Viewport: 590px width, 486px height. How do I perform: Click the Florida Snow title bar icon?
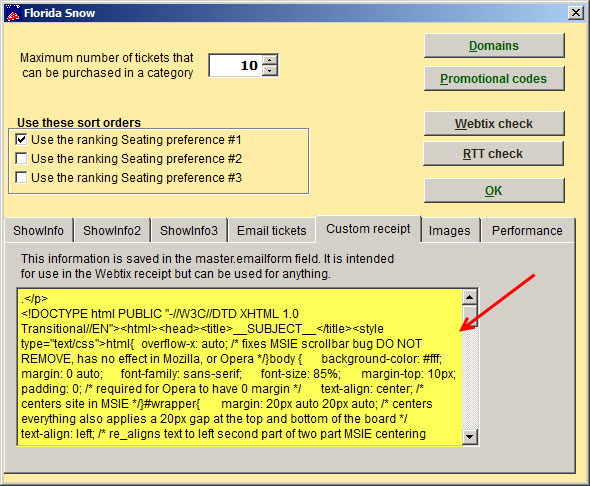[x=13, y=13]
